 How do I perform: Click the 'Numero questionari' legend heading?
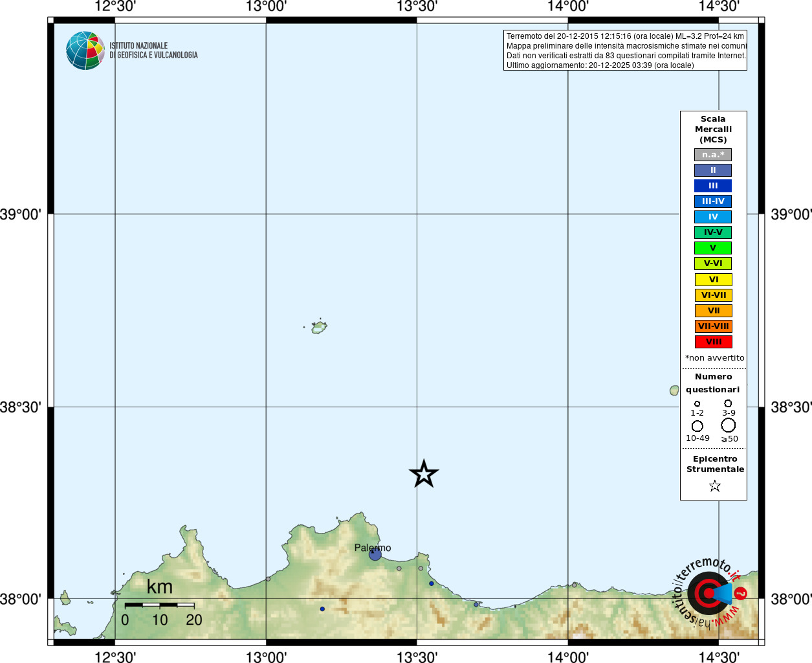[713, 383]
